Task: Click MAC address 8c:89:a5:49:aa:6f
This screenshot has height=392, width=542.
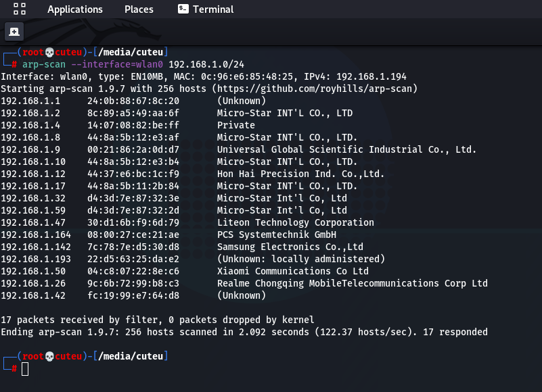Action: click(x=133, y=113)
